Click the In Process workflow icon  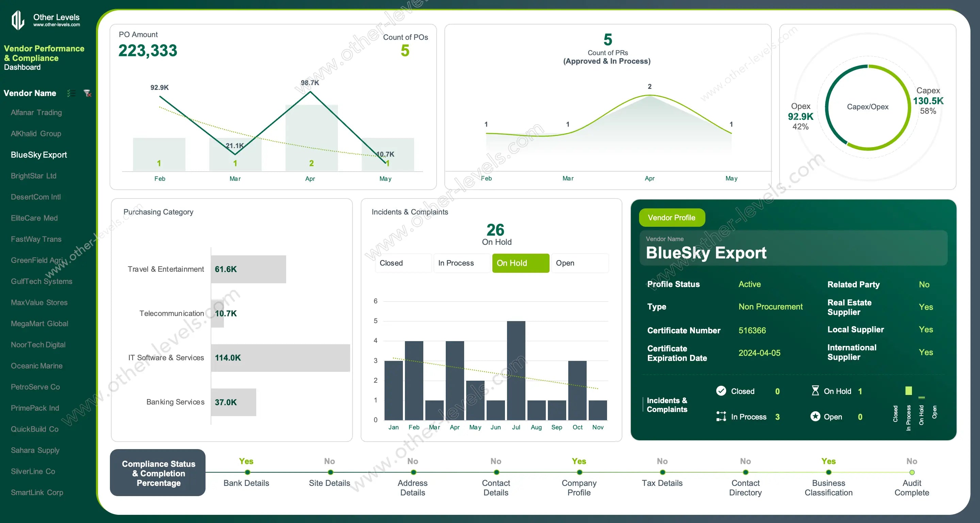(x=721, y=416)
